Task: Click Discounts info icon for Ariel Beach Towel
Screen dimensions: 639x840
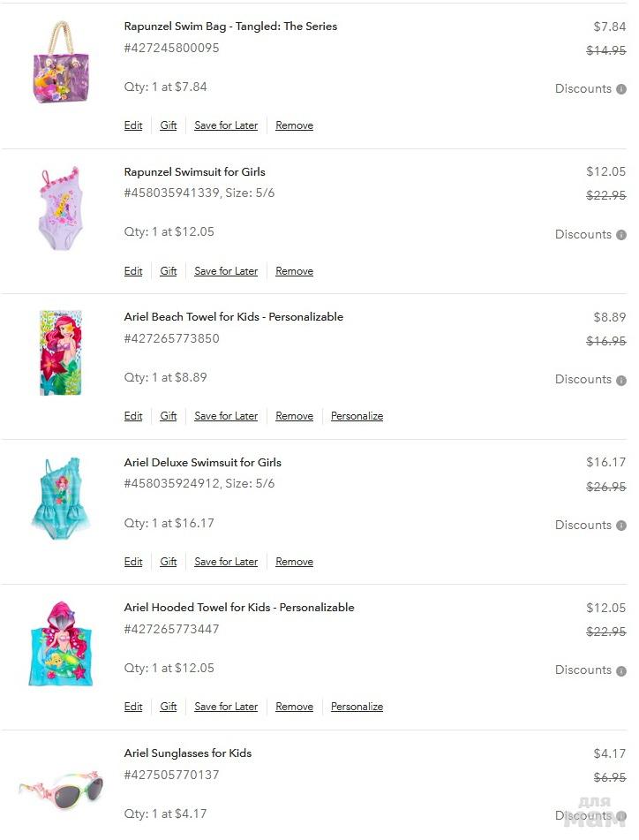Action: pos(621,381)
